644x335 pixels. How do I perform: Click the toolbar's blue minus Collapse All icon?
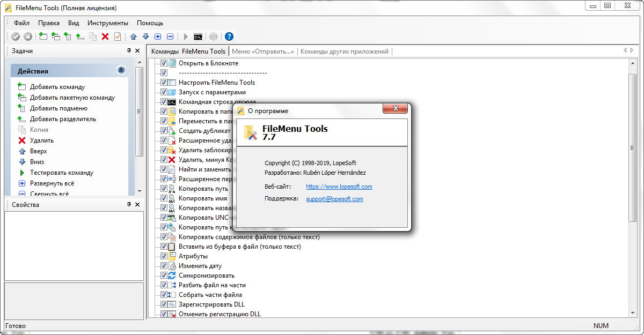point(170,36)
